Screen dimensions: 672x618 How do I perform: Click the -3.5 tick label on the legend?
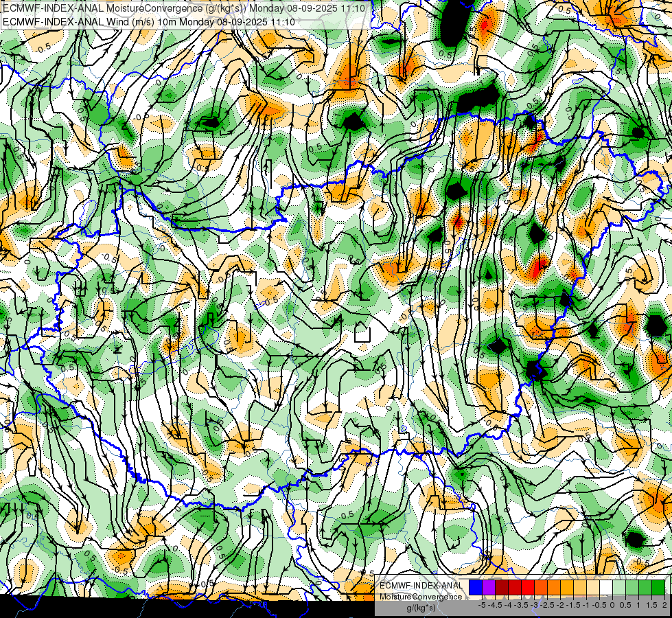[x=521, y=605]
